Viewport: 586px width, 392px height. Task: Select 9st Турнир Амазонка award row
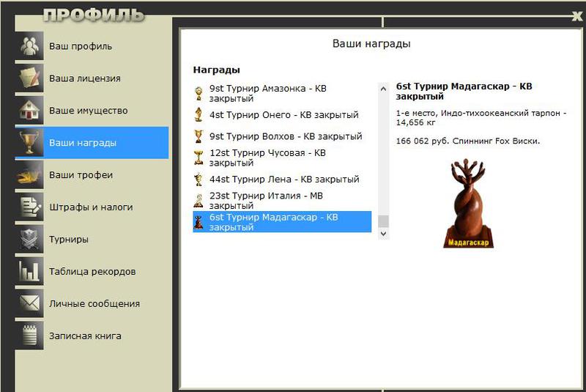pyautogui.click(x=282, y=94)
